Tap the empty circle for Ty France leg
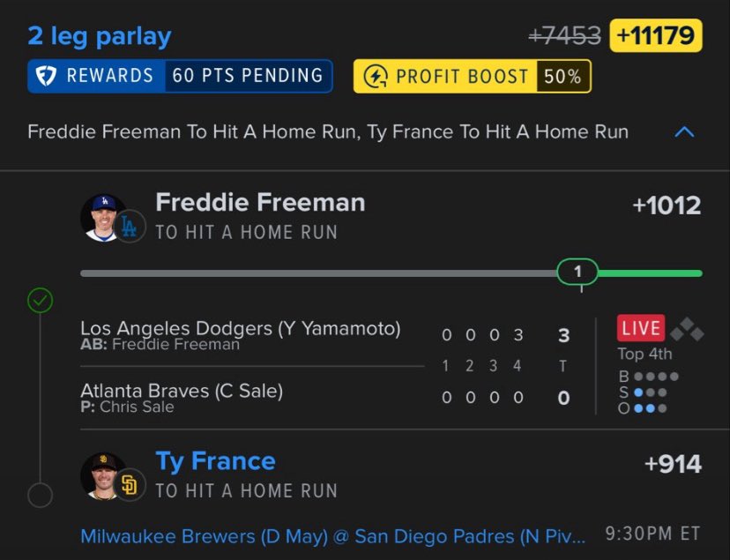 [x=41, y=495]
